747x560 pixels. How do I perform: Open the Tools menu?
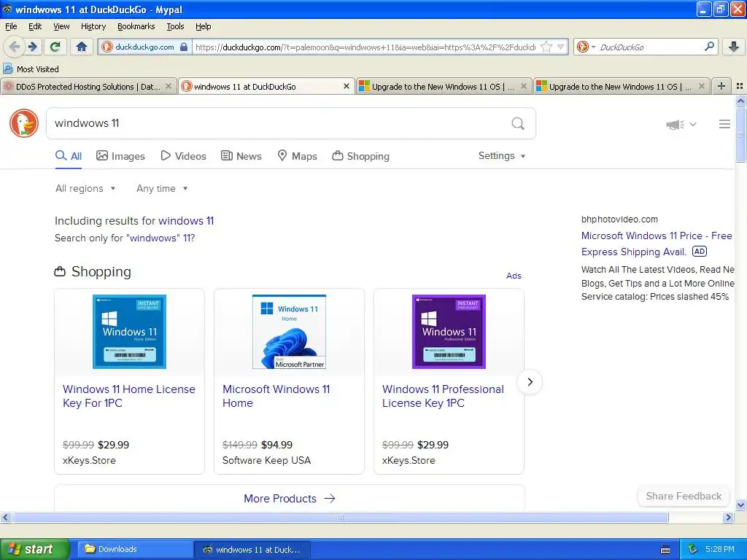[x=175, y=26]
